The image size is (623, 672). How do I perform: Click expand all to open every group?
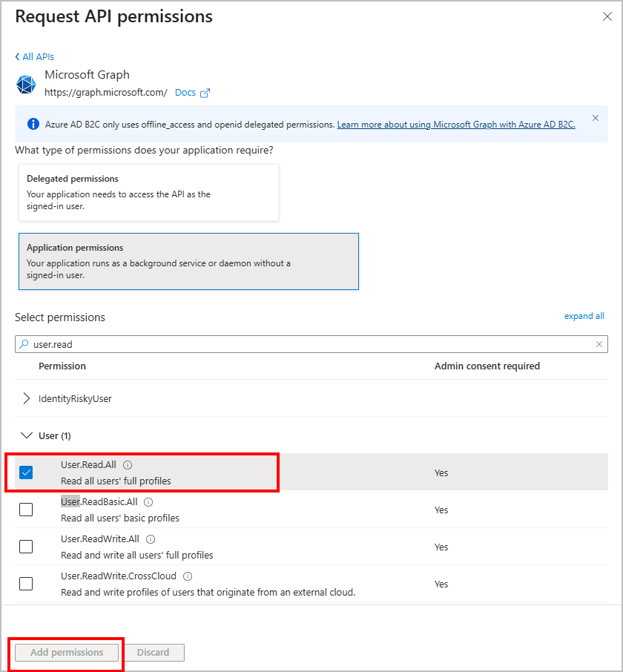[584, 316]
